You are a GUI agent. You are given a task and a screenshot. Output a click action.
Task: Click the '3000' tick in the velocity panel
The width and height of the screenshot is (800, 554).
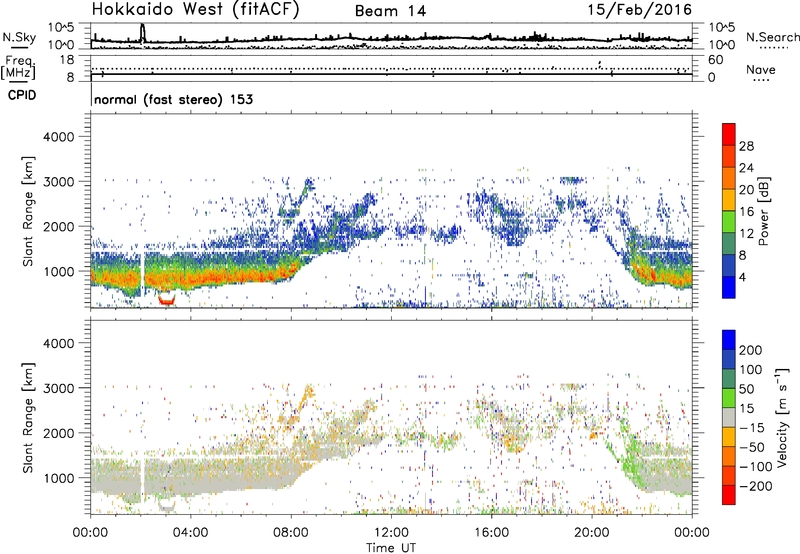(x=58, y=388)
